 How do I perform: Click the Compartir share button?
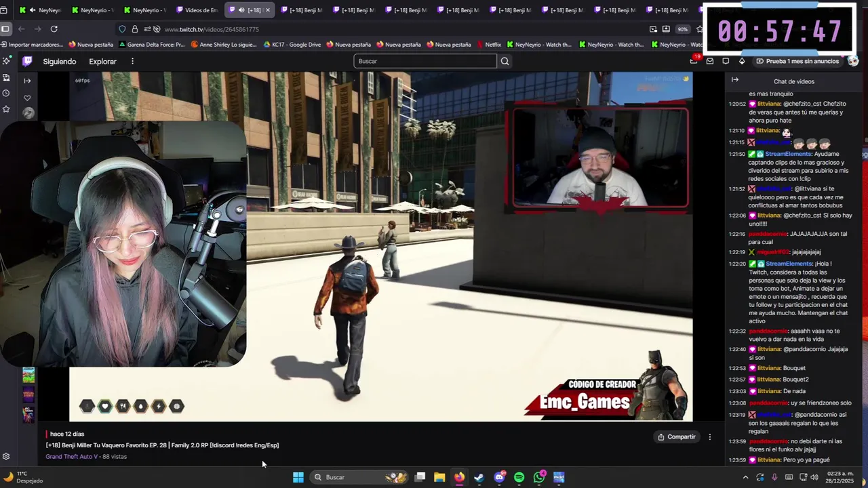677,437
